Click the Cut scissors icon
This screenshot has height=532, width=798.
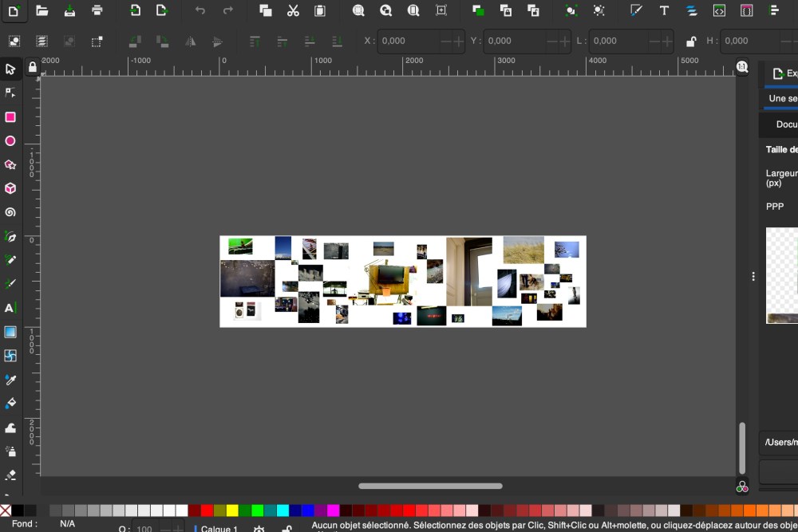pos(293,10)
